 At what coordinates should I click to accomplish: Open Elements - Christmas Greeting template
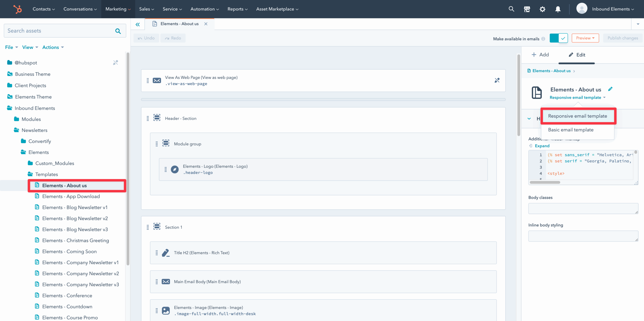pyautogui.click(x=75, y=240)
